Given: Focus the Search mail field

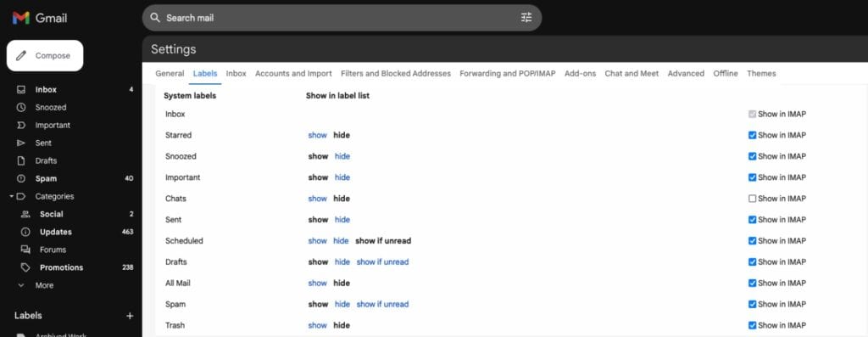Looking at the screenshot, I should pyautogui.click(x=342, y=18).
